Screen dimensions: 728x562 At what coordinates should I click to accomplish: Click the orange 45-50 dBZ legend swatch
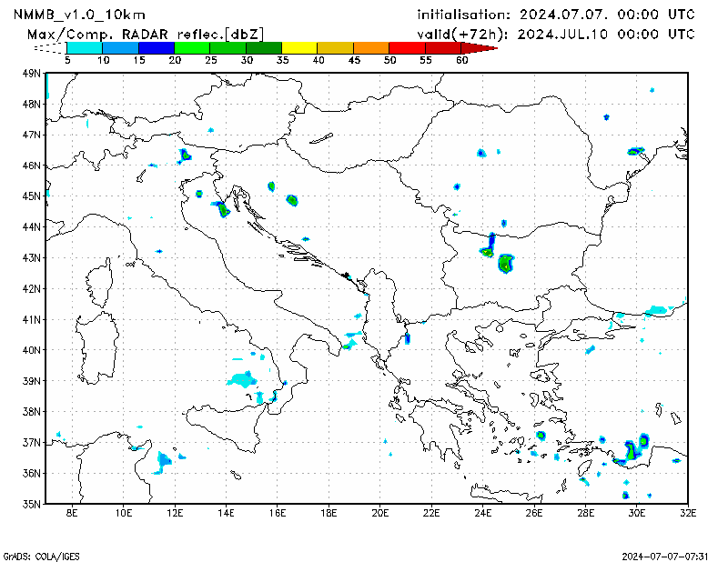click(x=370, y=46)
